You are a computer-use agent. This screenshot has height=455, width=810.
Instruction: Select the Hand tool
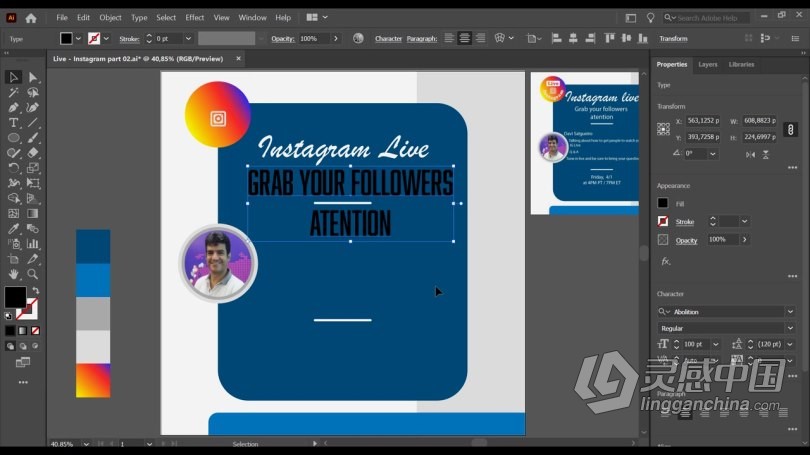coord(13,274)
